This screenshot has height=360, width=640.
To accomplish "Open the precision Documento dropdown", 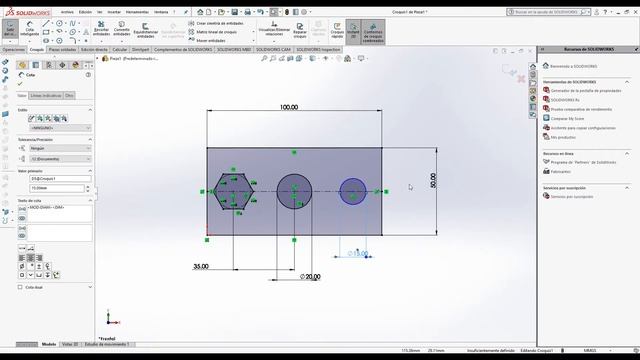I will point(60,159).
